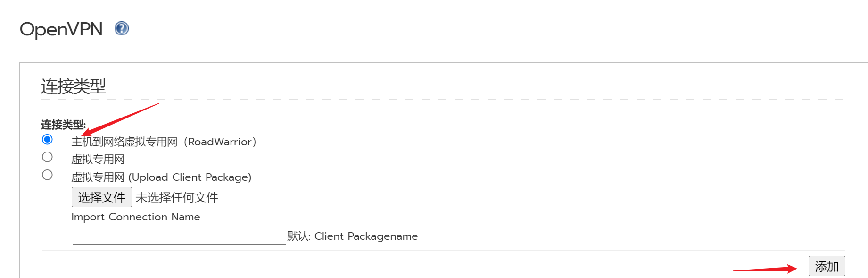This screenshot has height=278, width=868.
Task: Click the red arrow pointing to 添加
Action: tap(765, 270)
